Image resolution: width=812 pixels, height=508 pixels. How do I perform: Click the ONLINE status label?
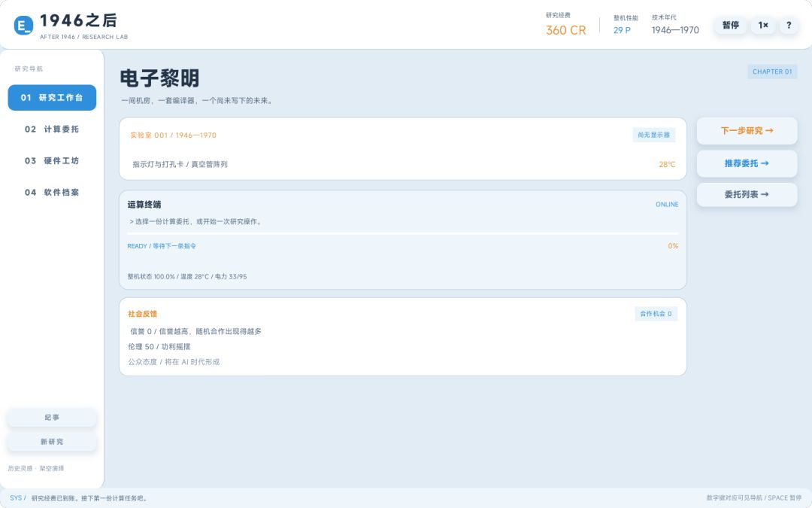pyautogui.click(x=667, y=204)
